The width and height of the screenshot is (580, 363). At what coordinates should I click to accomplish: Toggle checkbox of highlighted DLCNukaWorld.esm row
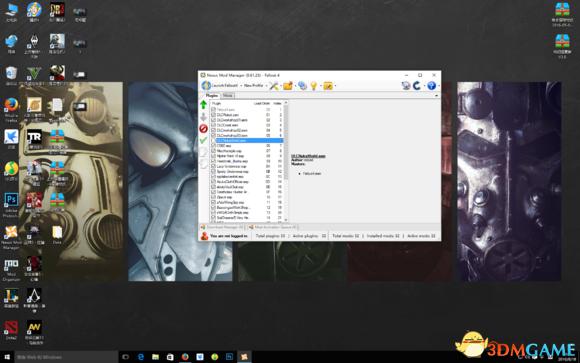pyautogui.click(x=213, y=141)
